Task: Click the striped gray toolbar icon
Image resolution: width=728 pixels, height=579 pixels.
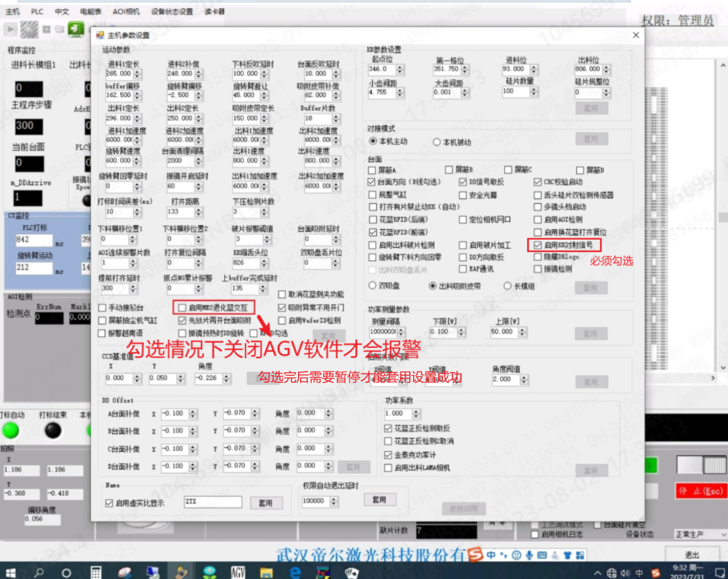Action: pyautogui.click(x=29, y=29)
